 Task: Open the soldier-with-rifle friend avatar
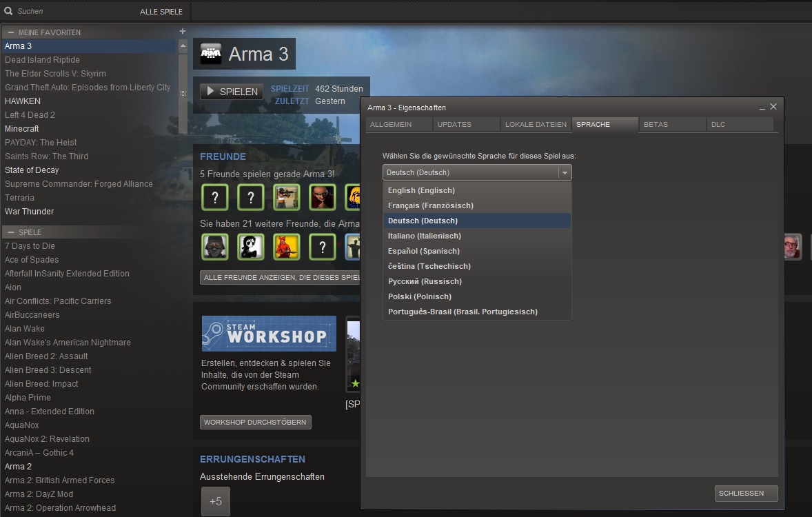[286, 197]
